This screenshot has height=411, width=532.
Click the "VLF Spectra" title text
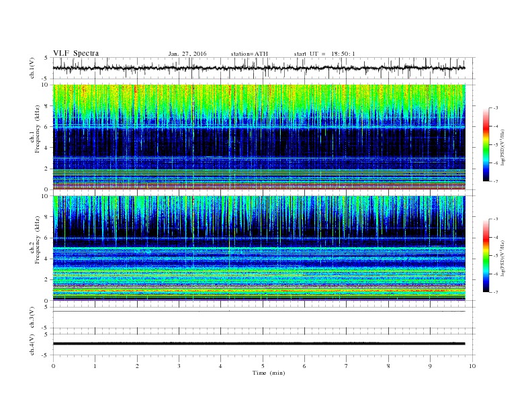click(76, 53)
